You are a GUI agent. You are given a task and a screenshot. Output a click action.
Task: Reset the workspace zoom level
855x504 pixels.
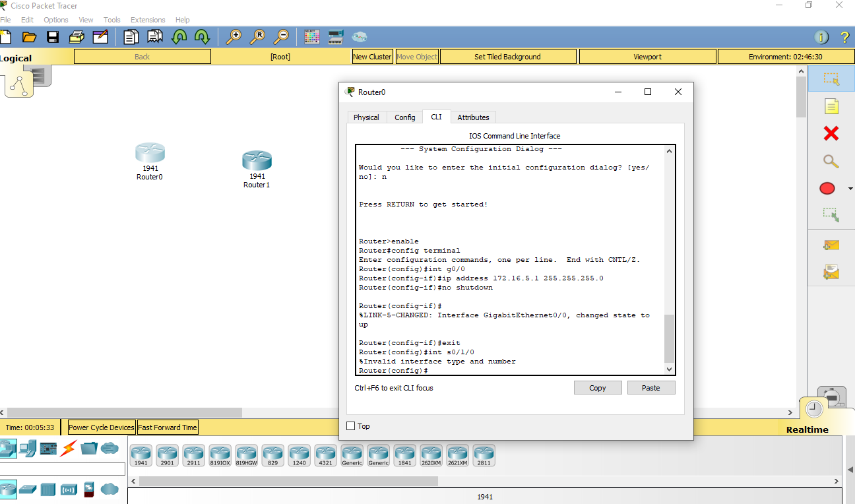[257, 37]
